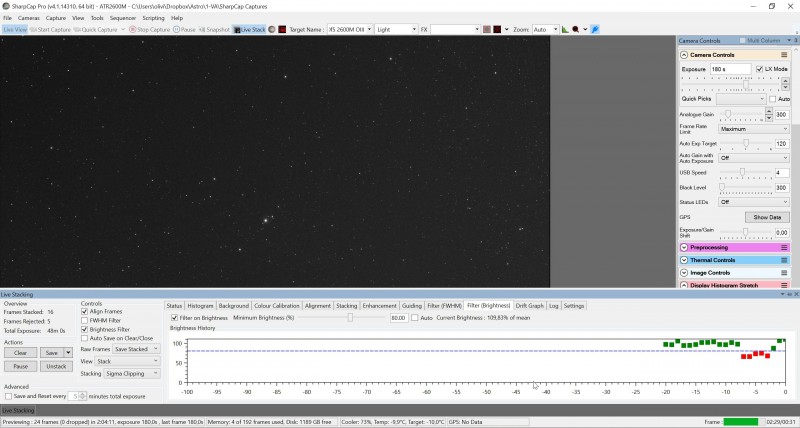Switch to the Drift Graph tab
Screen dimensions: 800x428
click(530, 306)
